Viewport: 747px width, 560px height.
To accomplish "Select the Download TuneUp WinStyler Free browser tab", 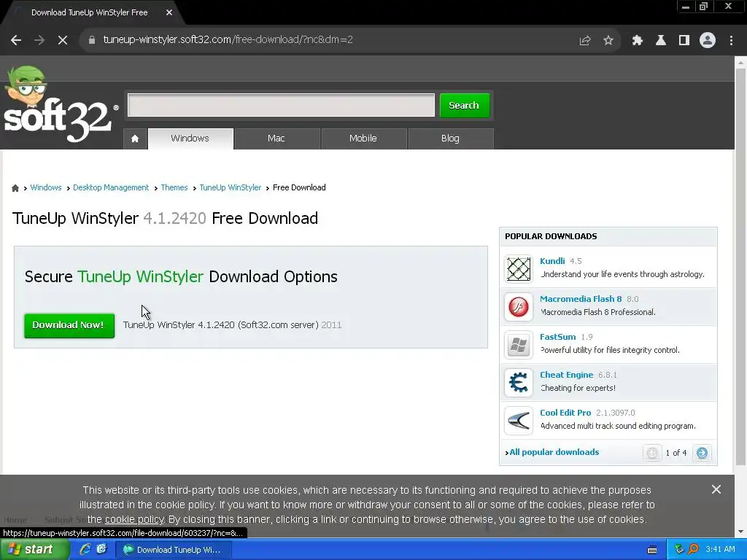I will (x=90, y=13).
